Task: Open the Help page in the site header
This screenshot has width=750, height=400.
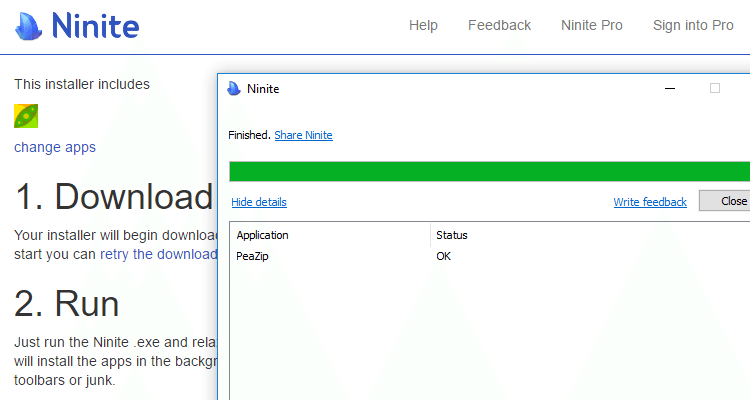Action: [x=423, y=25]
